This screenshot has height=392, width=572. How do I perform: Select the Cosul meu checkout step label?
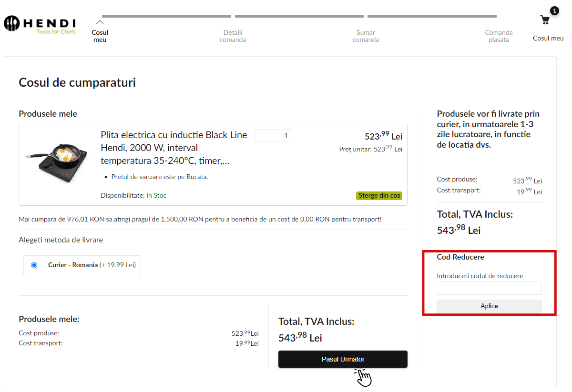click(100, 36)
